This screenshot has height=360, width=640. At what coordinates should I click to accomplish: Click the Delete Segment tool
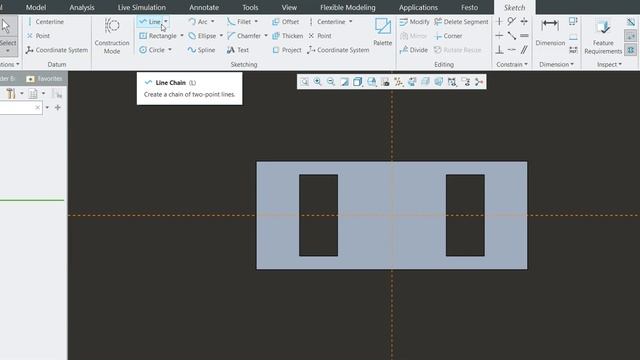(x=461, y=22)
